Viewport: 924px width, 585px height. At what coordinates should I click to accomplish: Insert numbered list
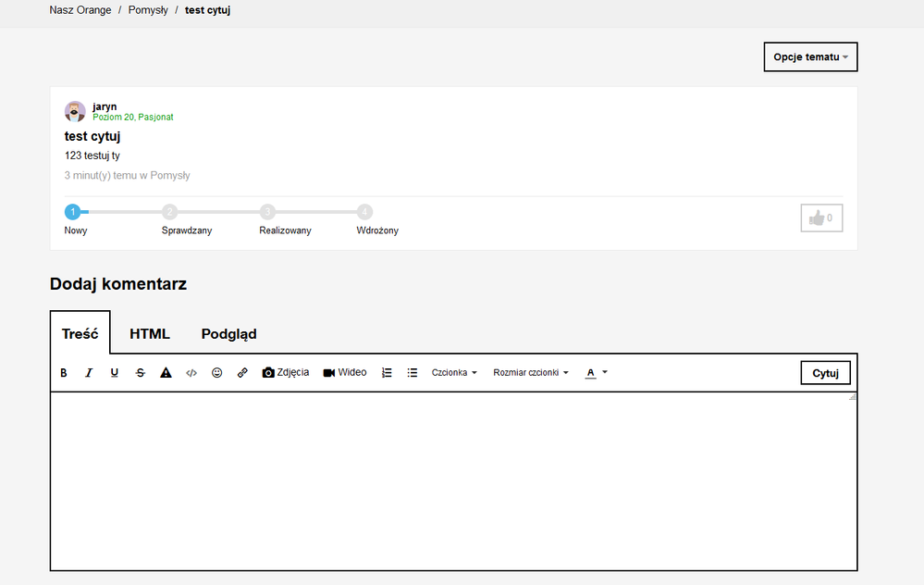pyautogui.click(x=387, y=373)
